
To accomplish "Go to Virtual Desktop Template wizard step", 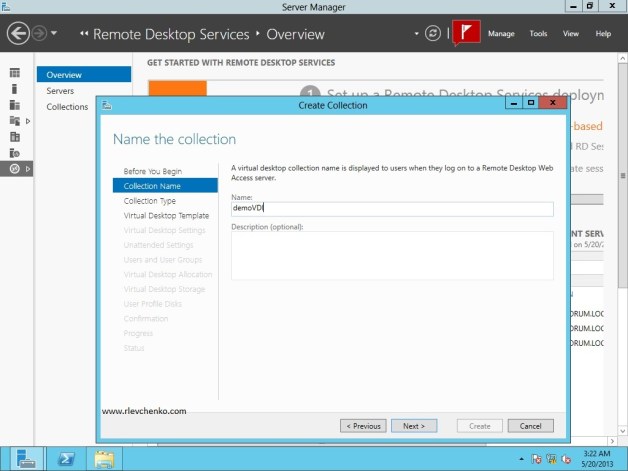I will coord(166,215).
